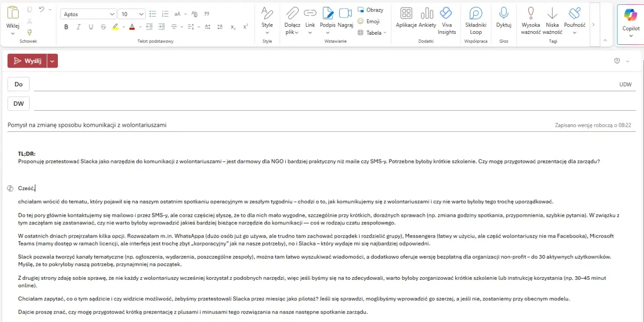This screenshot has width=644, height=322.
Task: Start Dyktuj dictation
Action: click(504, 18)
